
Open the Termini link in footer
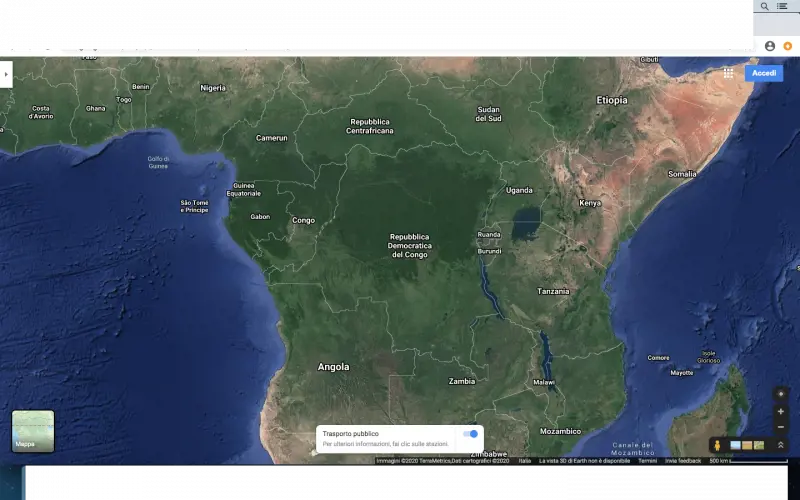647,461
